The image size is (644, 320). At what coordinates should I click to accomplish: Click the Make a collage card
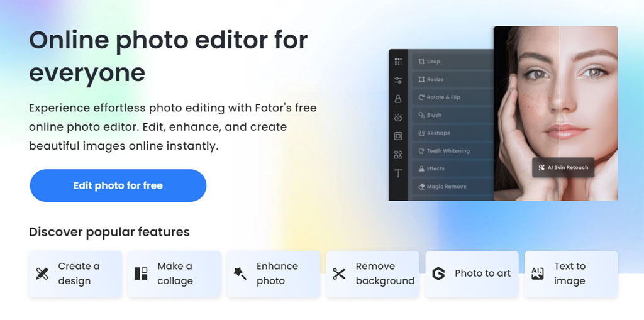pos(174,273)
